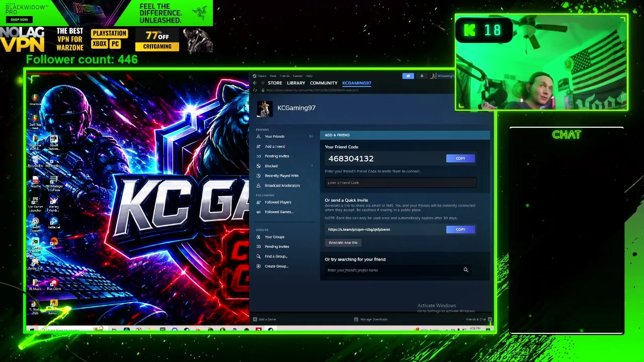This screenshot has height=362, width=644.
Task: Click Generate new link button
Action: coord(343,243)
